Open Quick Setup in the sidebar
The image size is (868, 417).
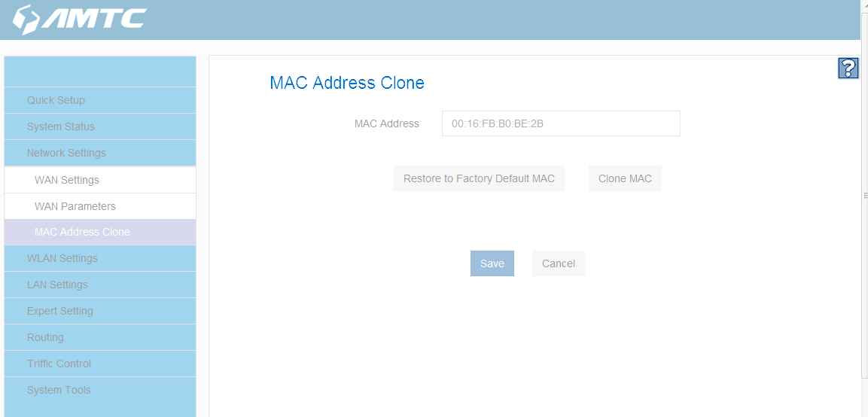pos(100,100)
